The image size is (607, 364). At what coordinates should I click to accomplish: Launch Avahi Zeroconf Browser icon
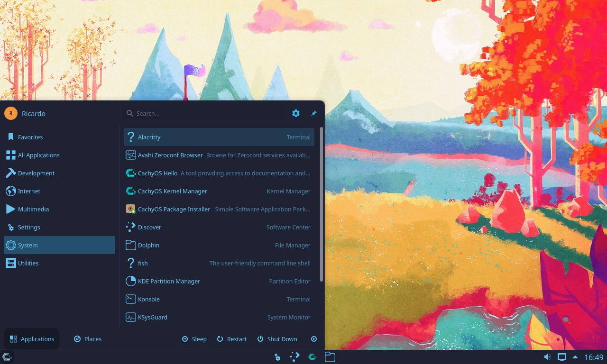[x=130, y=155]
